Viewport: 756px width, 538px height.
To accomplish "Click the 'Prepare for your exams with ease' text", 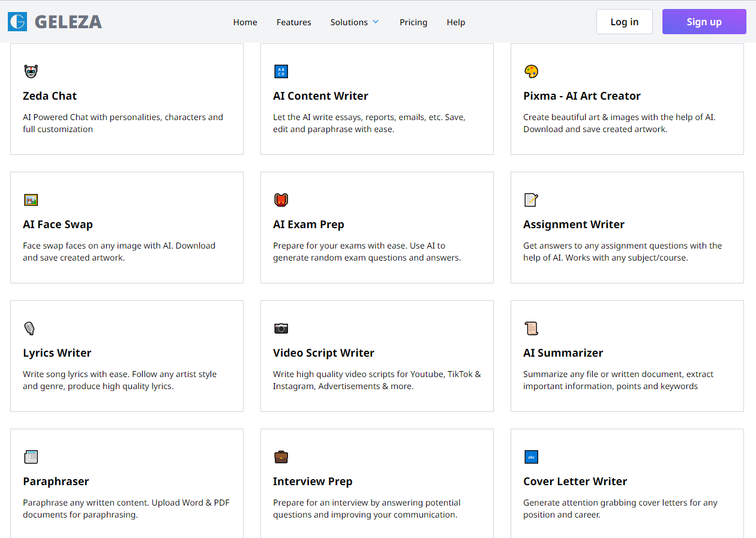I will click(x=367, y=252).
